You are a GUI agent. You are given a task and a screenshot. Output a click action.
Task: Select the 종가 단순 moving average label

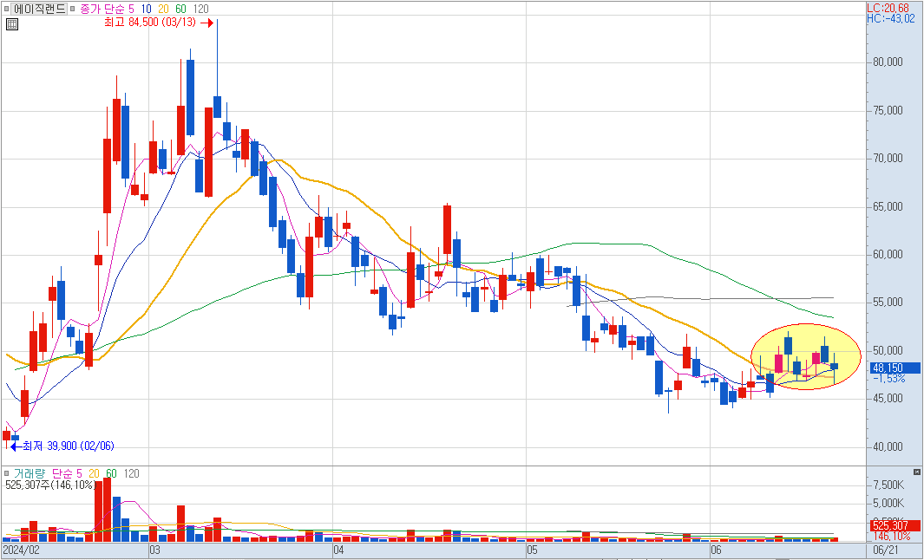coord(102,9)
